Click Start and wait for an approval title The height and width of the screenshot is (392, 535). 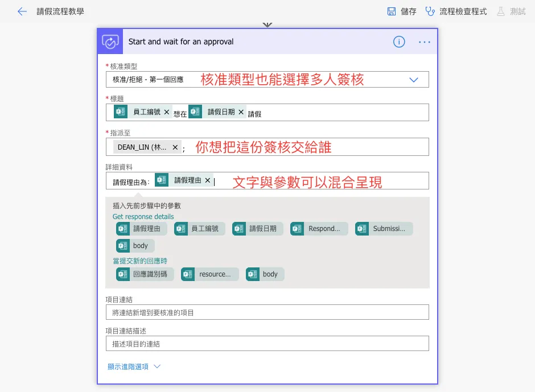pyautogui.click(x=181, y=42)
